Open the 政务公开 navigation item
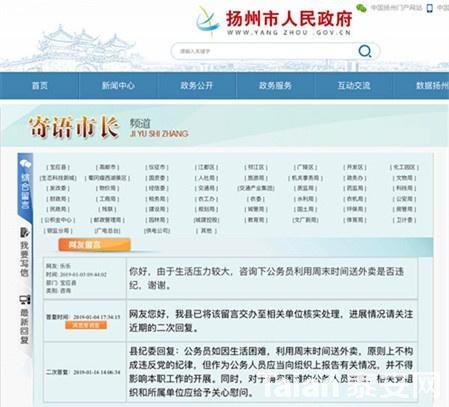Image resolution: width=449 pixels, height=407 pixels. 197,86
